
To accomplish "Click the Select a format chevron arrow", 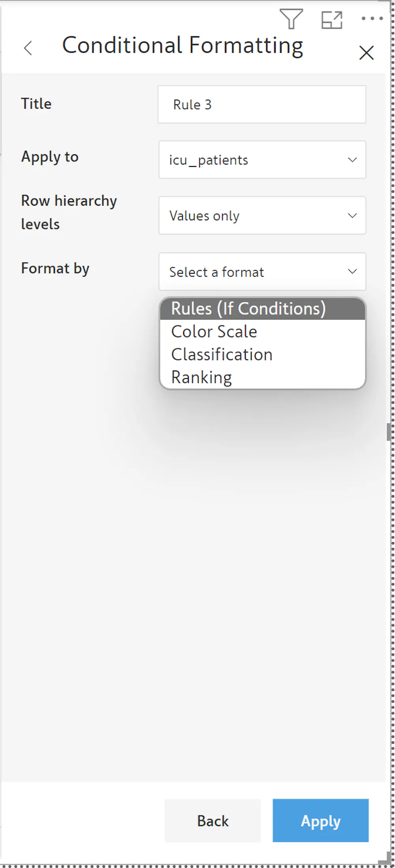I will tap(352, 272).
